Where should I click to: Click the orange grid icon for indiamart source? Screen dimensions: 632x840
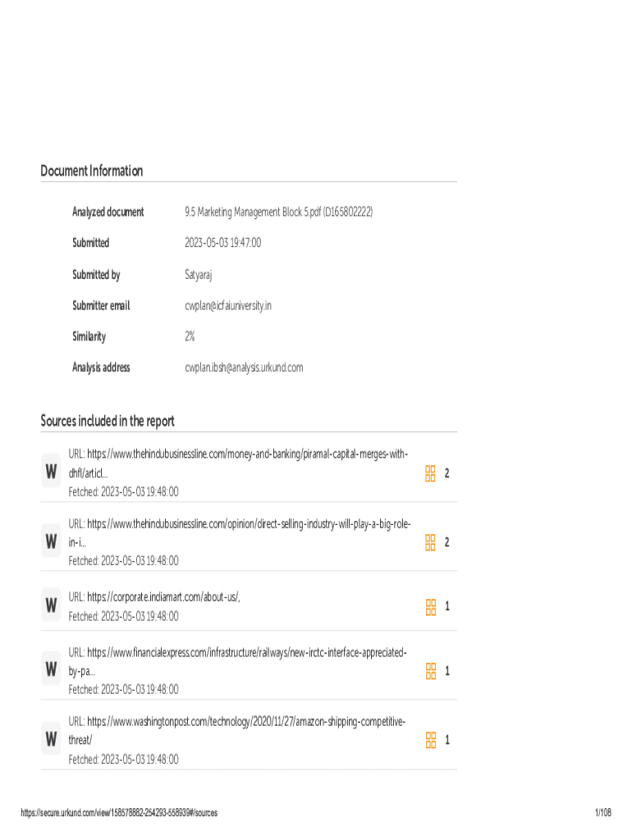click(430, 606)
